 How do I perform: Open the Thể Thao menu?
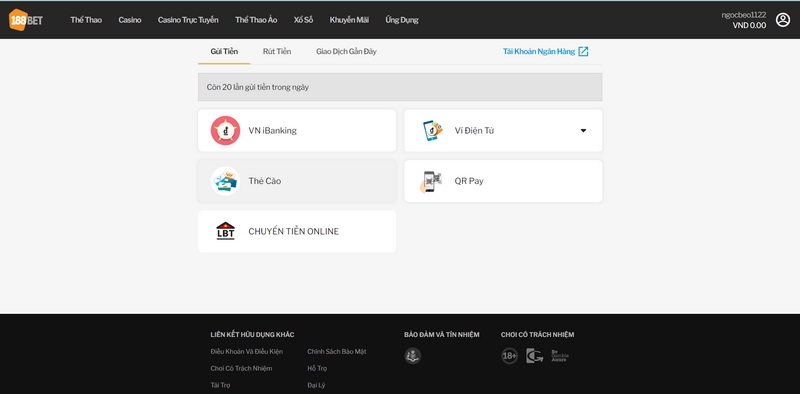(x=86, y=20)
